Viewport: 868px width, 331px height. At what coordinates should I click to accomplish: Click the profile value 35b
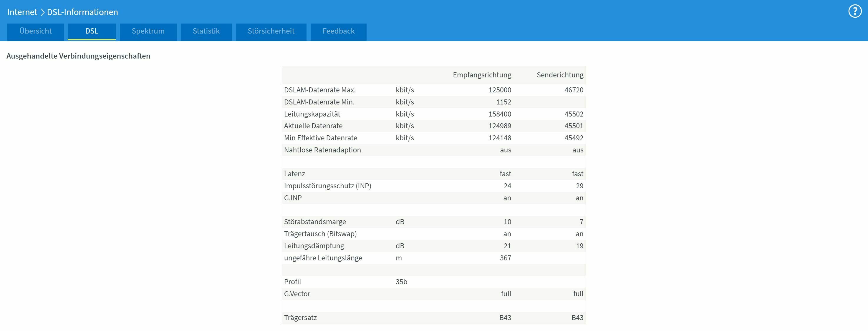(x=401, y=282)
